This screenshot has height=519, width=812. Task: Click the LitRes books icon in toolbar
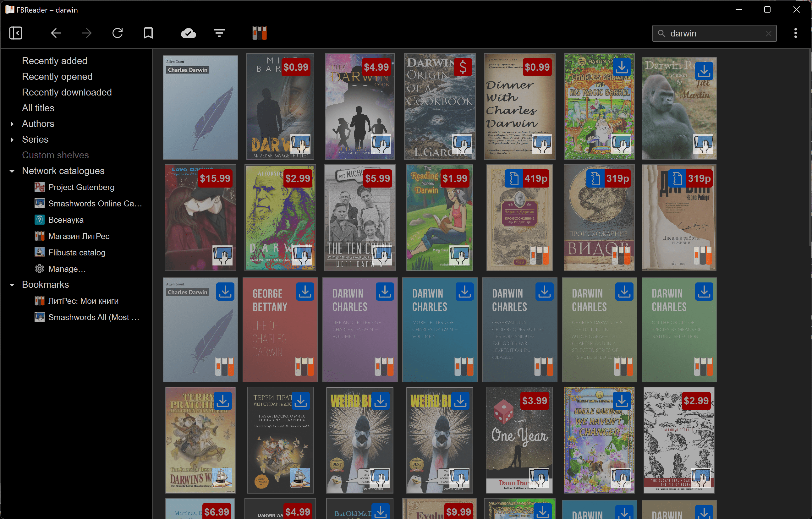[260, 33]
